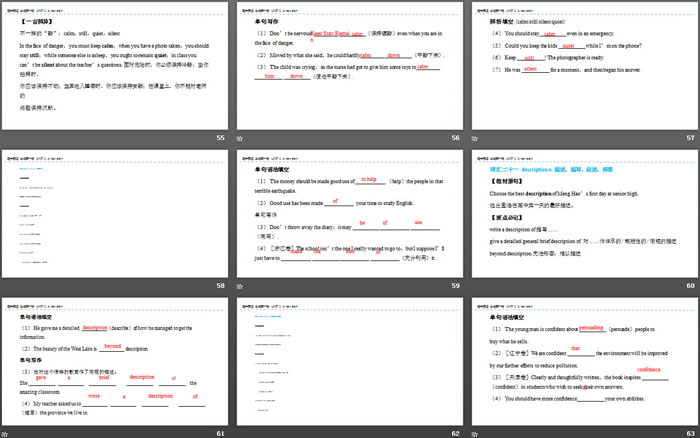Click the red answer 'beyond' on slide 61
The width and height of the screenshot is (700, 438).
click(112, 345)
